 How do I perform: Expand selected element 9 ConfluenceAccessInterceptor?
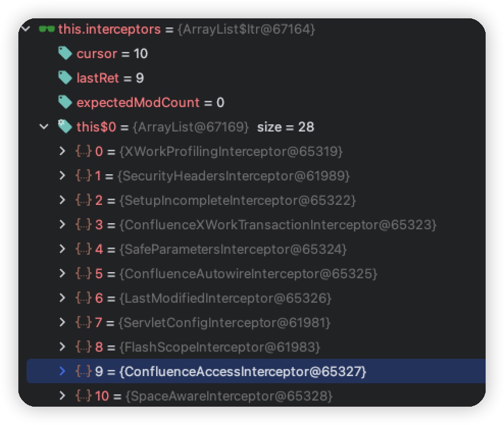point(62,371)
